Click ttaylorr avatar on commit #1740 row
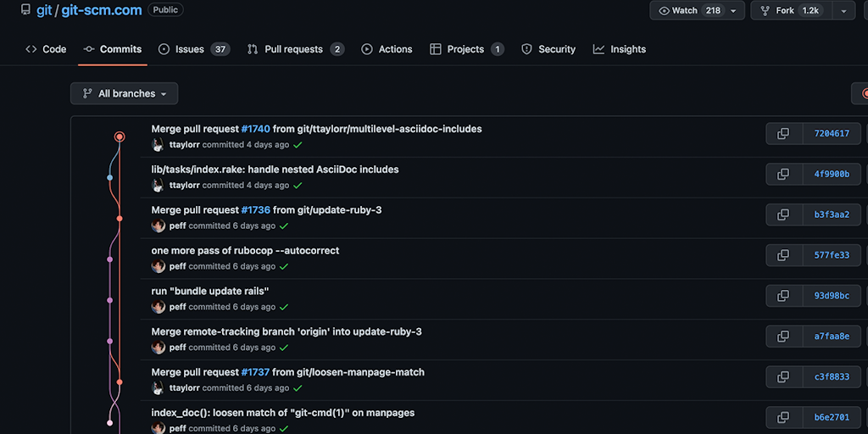Viewport: 868px width, 434px height. (x=159, y=145)
